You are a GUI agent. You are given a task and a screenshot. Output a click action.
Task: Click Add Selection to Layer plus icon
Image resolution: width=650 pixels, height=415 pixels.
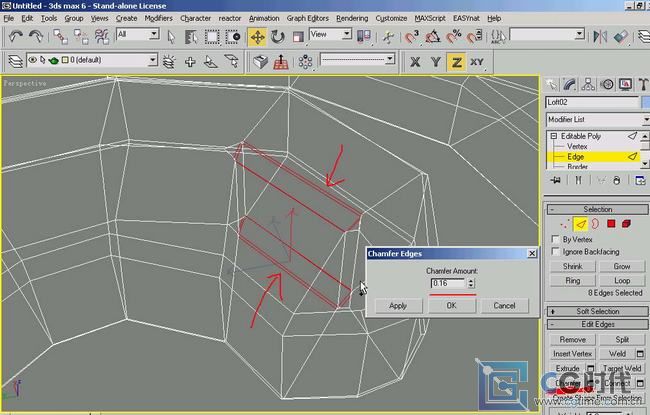[190, 62]
